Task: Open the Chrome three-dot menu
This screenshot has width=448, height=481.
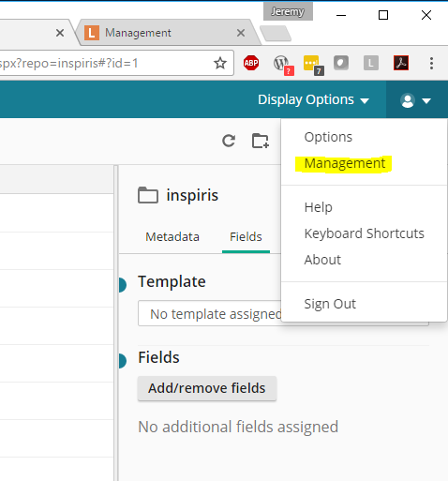Action: 431,64
